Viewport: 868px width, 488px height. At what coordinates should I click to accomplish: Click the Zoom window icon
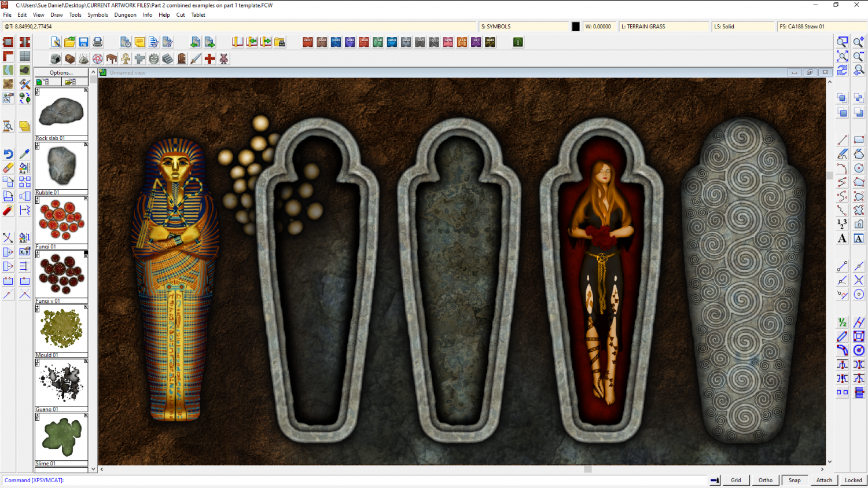(842, 42)
